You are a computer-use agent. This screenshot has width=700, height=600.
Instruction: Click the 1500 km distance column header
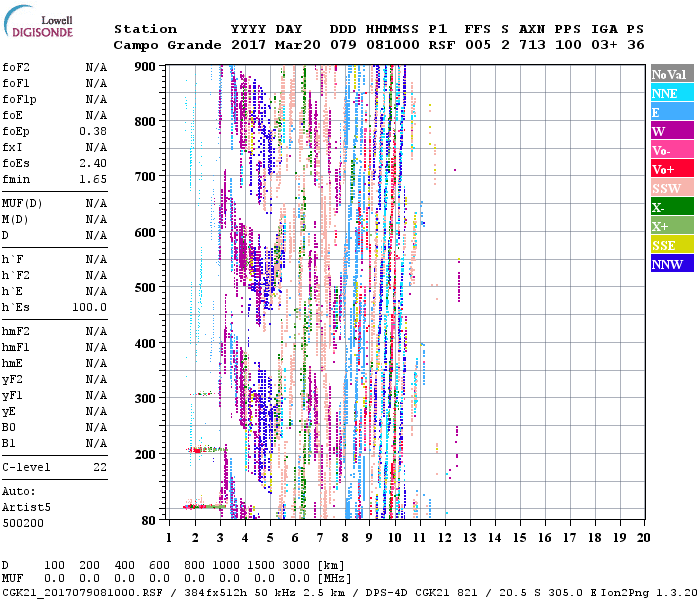pyautogui.click(x=261, y=566)
